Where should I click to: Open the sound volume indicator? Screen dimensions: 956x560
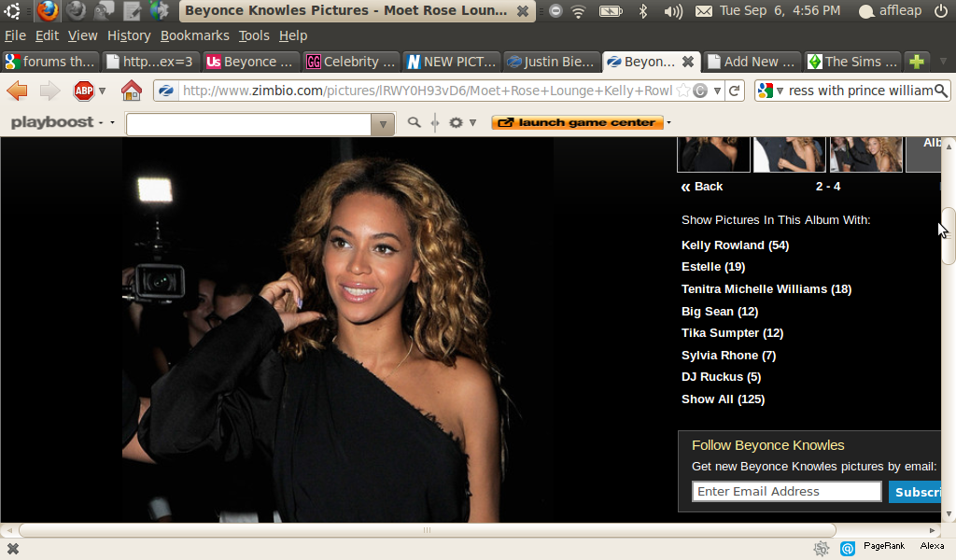click(673, 11)
